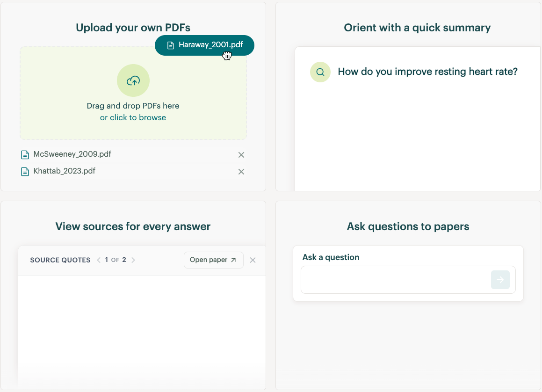Click the resting heart rate question text
Viewport: 542px width, 392px height.
[427, 72]
